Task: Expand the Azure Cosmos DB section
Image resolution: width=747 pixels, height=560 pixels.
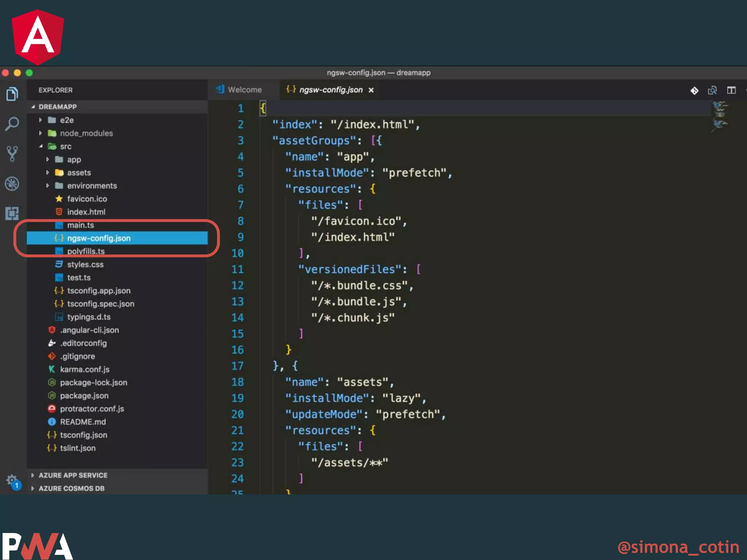Action: pyautogui.click(x=71, y=489)
